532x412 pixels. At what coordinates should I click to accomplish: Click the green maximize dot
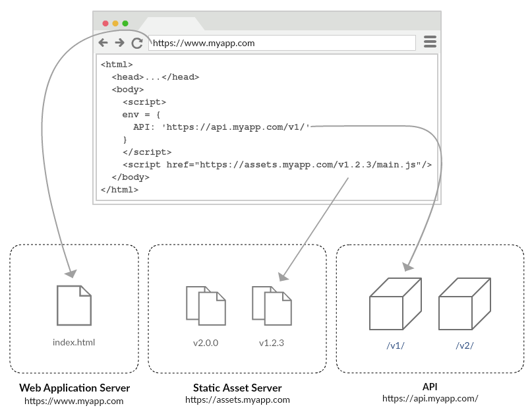coord(125,24)
